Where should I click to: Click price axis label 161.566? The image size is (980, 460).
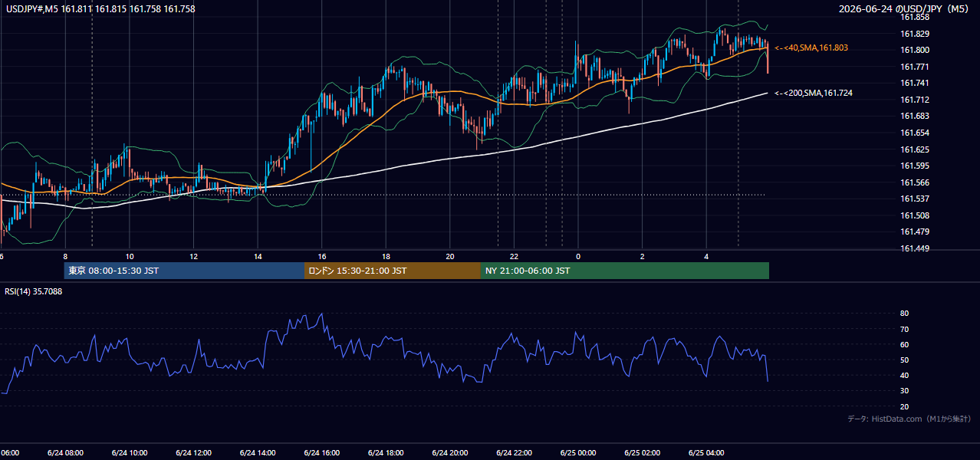914,182
